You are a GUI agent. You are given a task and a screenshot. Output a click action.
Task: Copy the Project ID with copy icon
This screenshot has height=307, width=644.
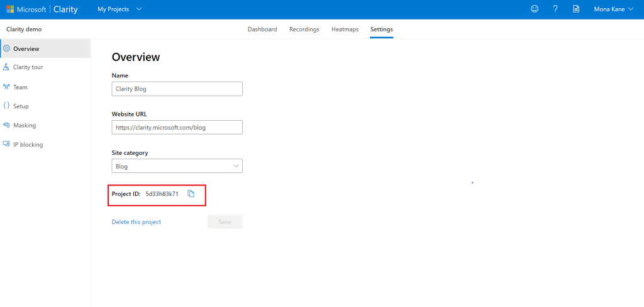click(191, 194)
